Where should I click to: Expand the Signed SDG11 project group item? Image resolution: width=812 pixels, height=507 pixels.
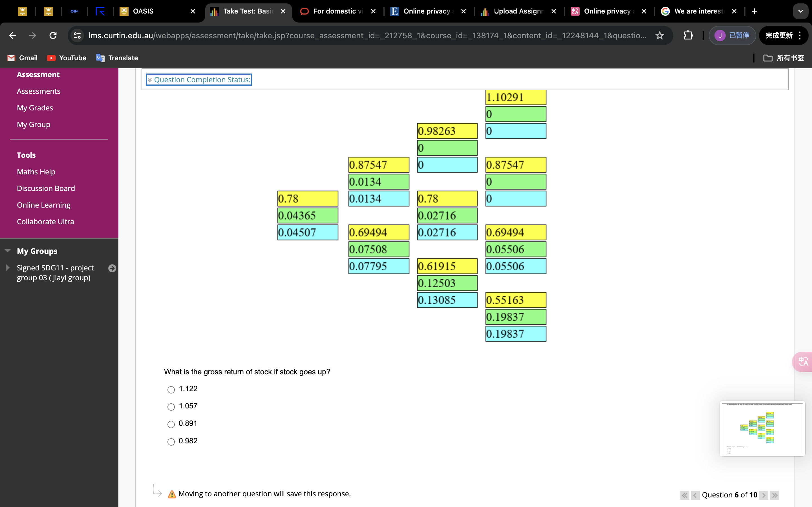pyautogui.click(x=8, y=268)
